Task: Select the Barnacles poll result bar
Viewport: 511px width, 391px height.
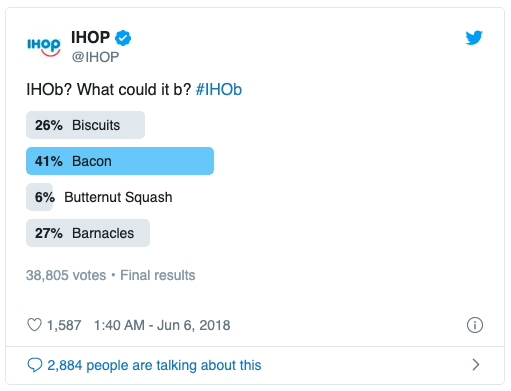Action: [x=88, y=233]
